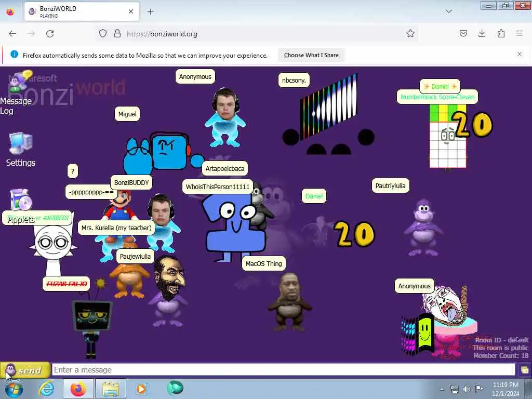Screen dimensions: 532x399
Task: Click the Miguel blue headphone character
Action: coord(164,153)
